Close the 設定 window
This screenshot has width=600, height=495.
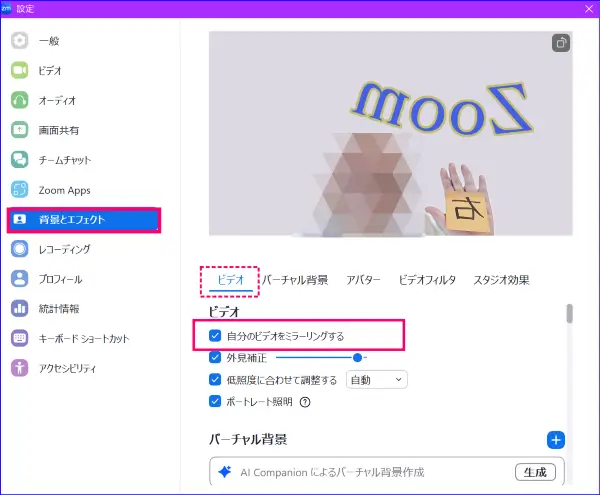click(589, 8)
